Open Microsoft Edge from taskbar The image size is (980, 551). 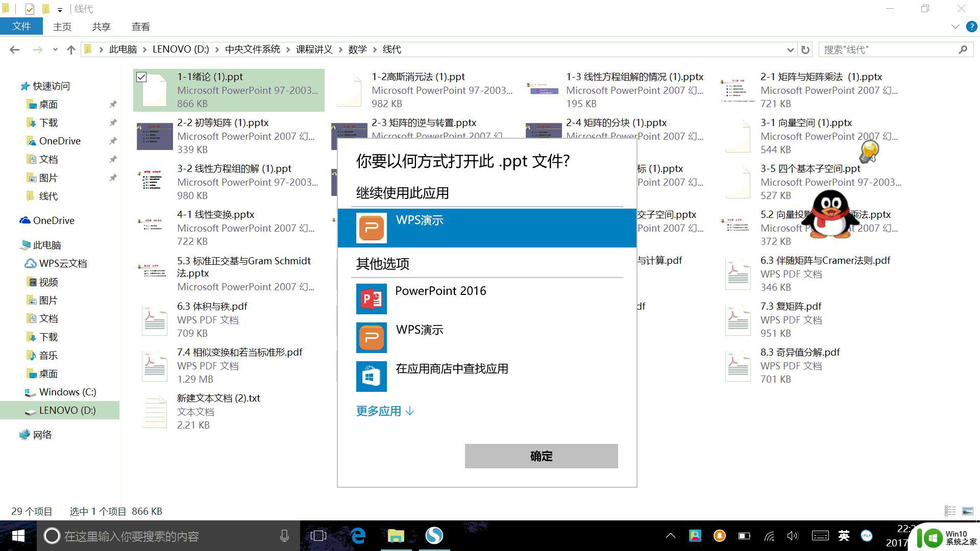point(358,536)
